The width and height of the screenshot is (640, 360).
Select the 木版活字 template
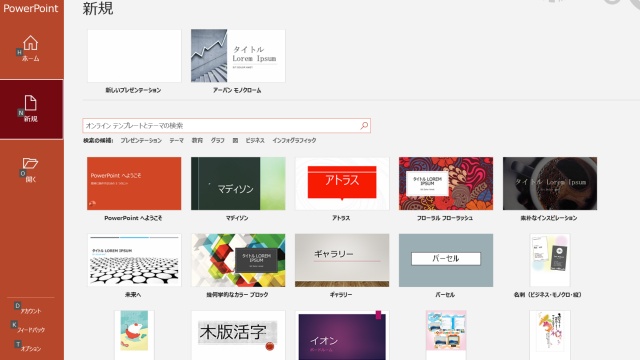pyautogui.click(x=238, y=335)
